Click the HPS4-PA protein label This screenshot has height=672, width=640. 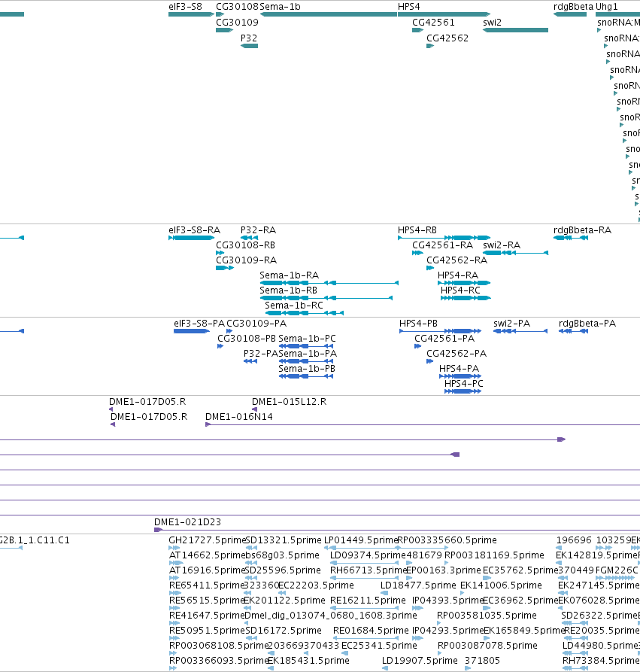coord(459,369)
